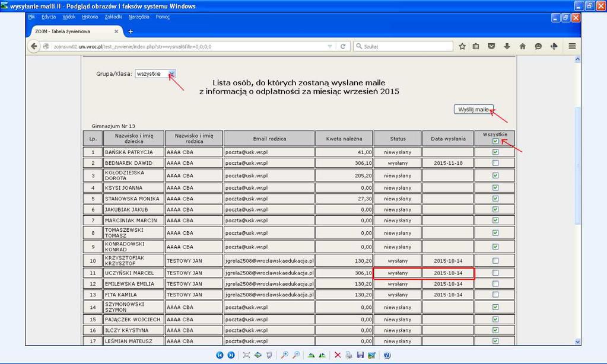Screen dimensions: 607x364
Task: Open the Historia menu
Action: (x=90, y=17)
